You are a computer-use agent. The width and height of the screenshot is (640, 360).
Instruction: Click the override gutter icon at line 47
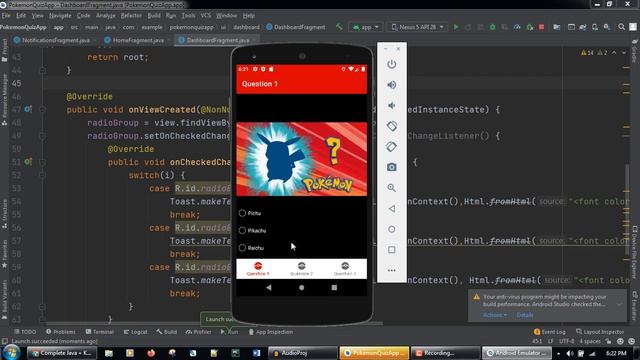[x=27, y=109]
